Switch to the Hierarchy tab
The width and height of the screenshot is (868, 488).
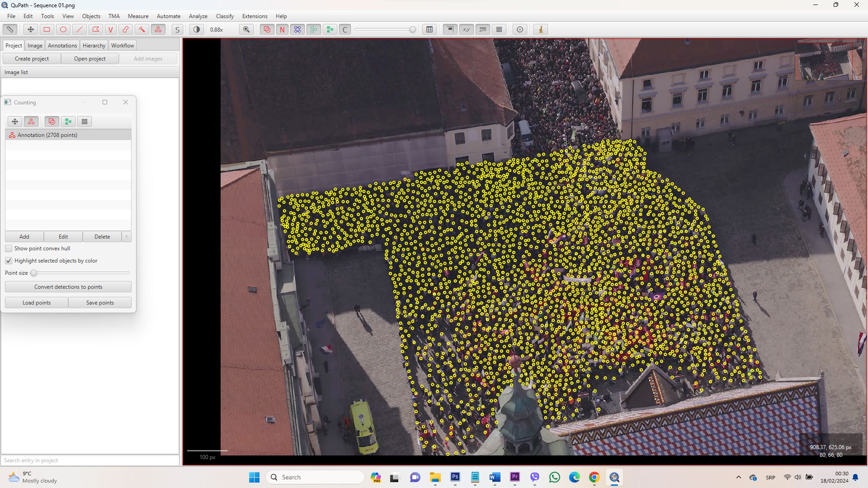(x=94, y=45)
